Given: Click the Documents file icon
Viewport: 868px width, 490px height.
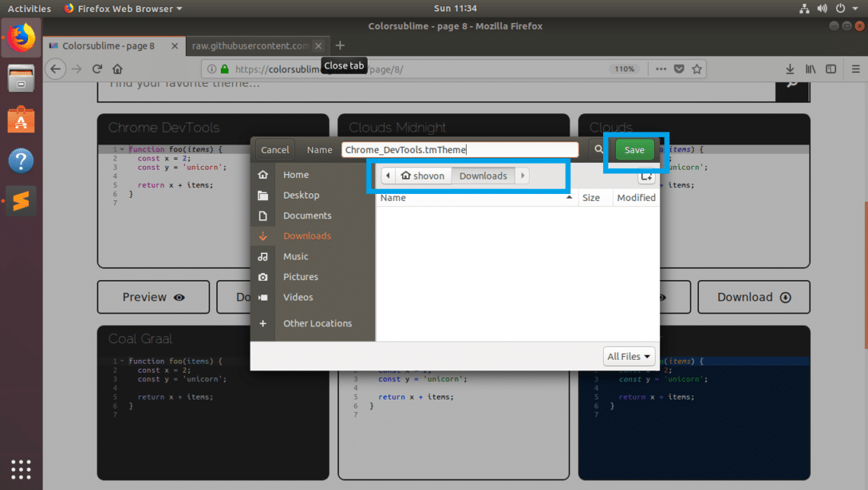Looking at the screenshot, I should [263, 215].
